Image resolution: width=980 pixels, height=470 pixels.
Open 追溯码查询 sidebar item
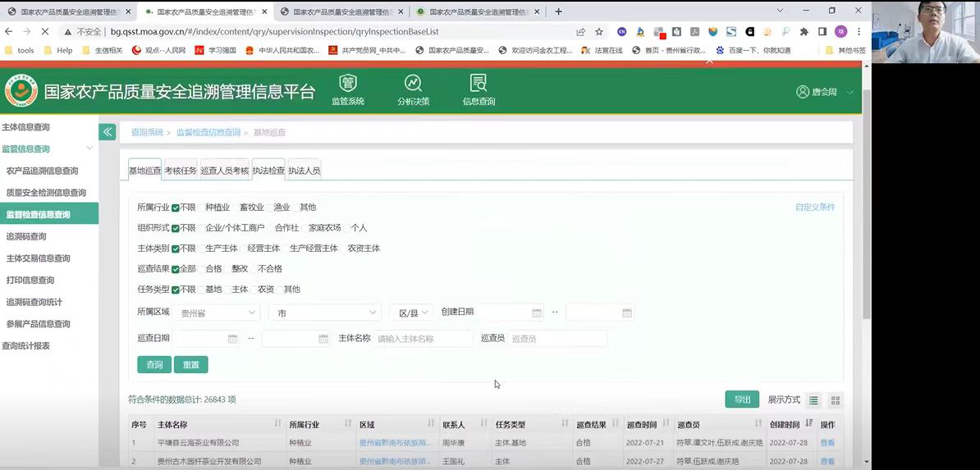tap(26, 236)
